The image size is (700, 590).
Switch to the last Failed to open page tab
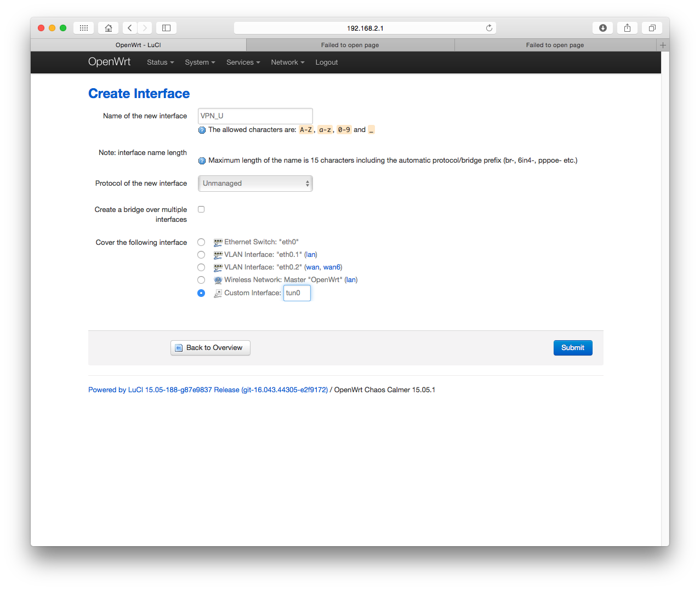pyautogui.click(x=555, y=45)
